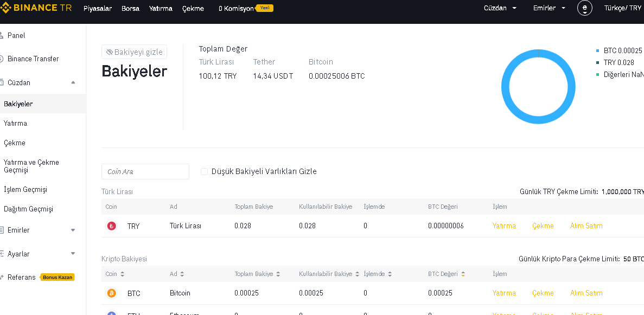Click the TRY coin icon
This screenshot has width=644, height=315.
111,226
